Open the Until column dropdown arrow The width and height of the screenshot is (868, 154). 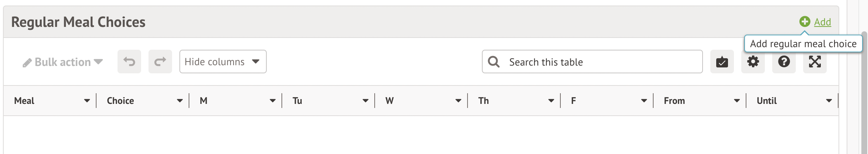829,101
